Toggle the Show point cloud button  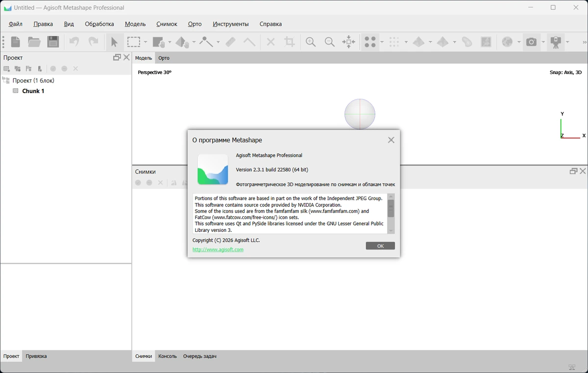click(394, 42)
